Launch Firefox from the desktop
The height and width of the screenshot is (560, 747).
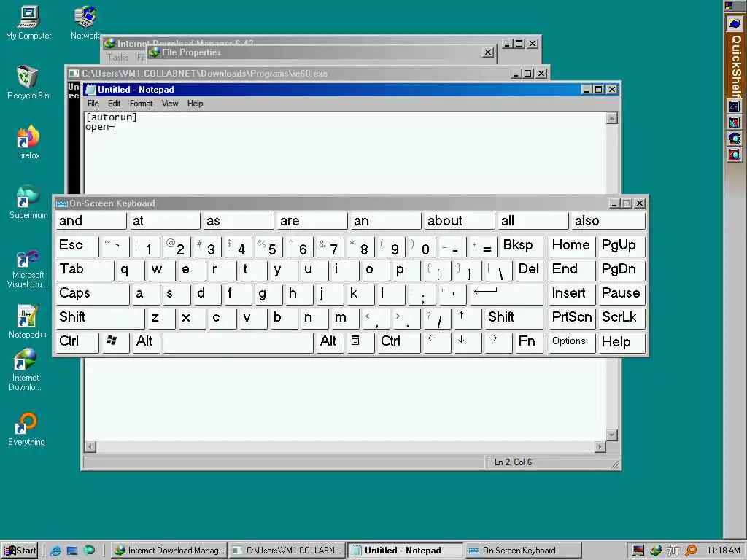[x=28, y=142]
